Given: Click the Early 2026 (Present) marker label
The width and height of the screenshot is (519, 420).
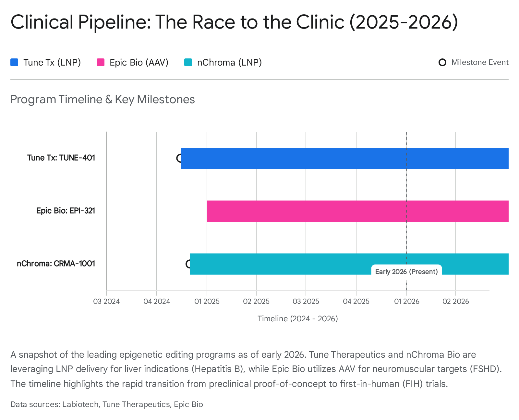Looking at the screenshot, I should point(406,272).
